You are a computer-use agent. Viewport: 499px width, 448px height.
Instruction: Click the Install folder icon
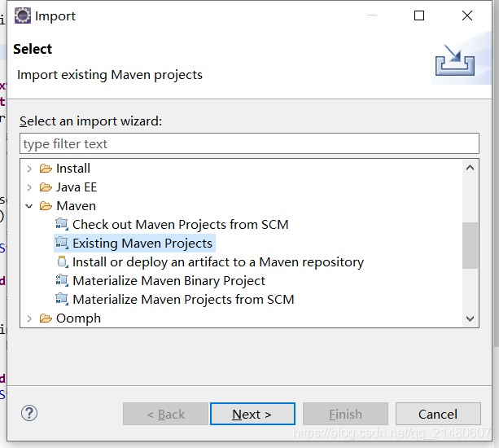[x=46, y=169]
